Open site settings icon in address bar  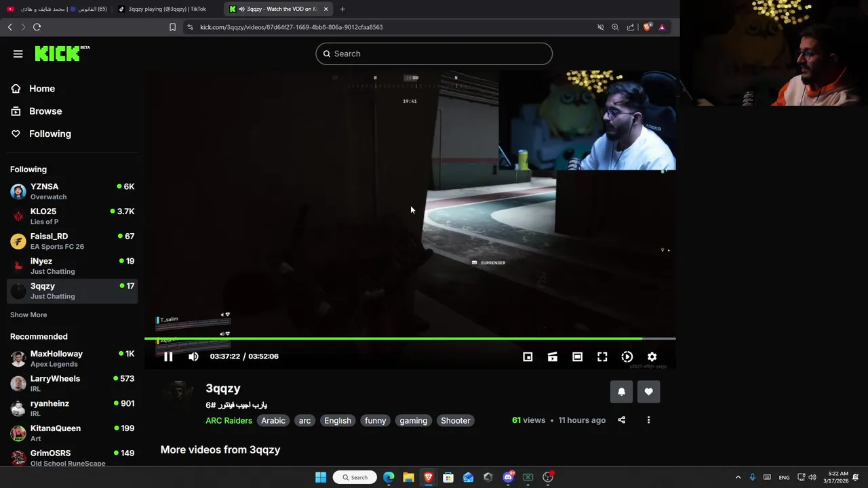click(x=190, y=27)
